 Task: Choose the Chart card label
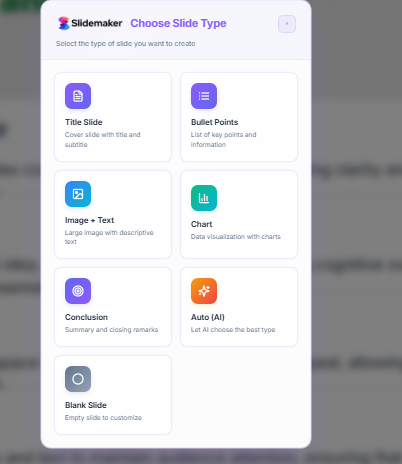coord(201,224)
